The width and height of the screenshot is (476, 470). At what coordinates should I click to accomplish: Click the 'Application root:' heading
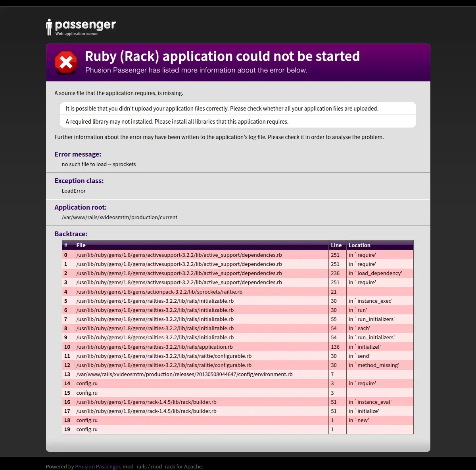coord(81,207)
